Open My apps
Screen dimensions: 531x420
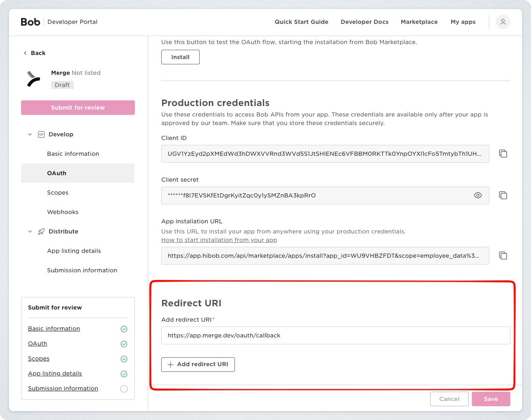tap(463, 22)
